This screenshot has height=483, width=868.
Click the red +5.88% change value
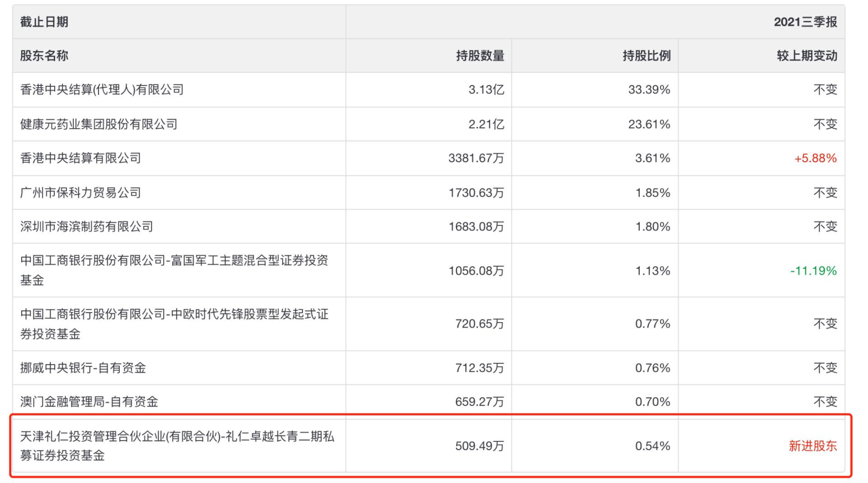[x=815, y=158]
